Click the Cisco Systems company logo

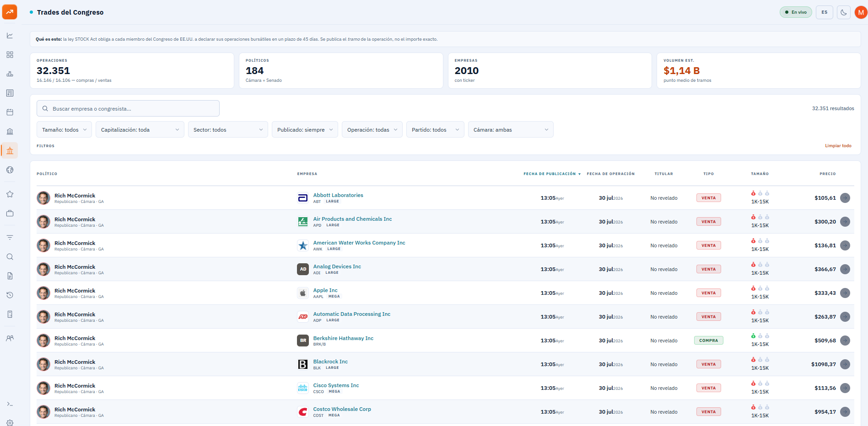click(303, 388)
